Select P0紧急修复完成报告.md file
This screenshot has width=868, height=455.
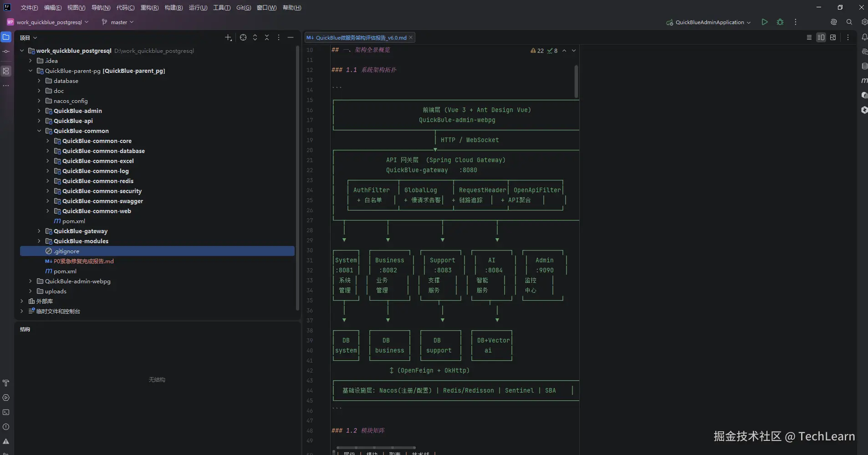84,261
